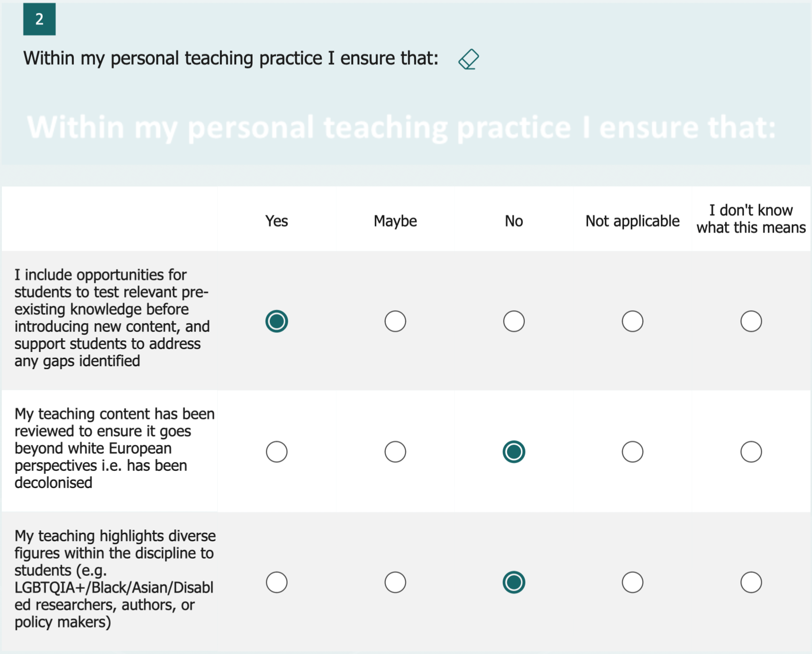This screenshot has height=654, width=812.
Task: Click the 'Not applicable' column header
Action: 632,221
